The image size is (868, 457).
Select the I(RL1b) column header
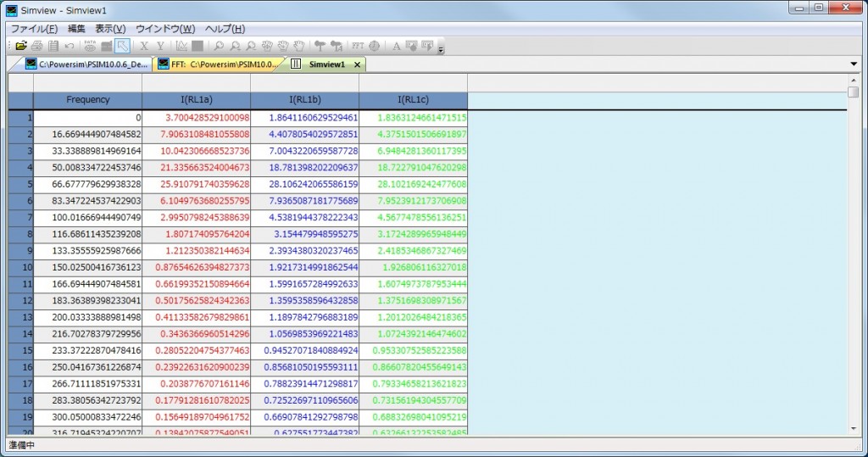pos(304,100)
